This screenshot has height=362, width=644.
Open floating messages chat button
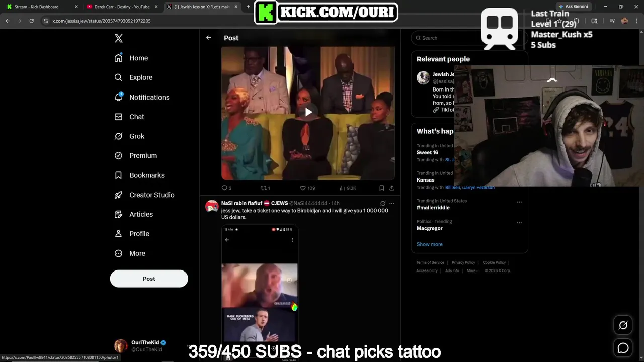tap(623, 348)
